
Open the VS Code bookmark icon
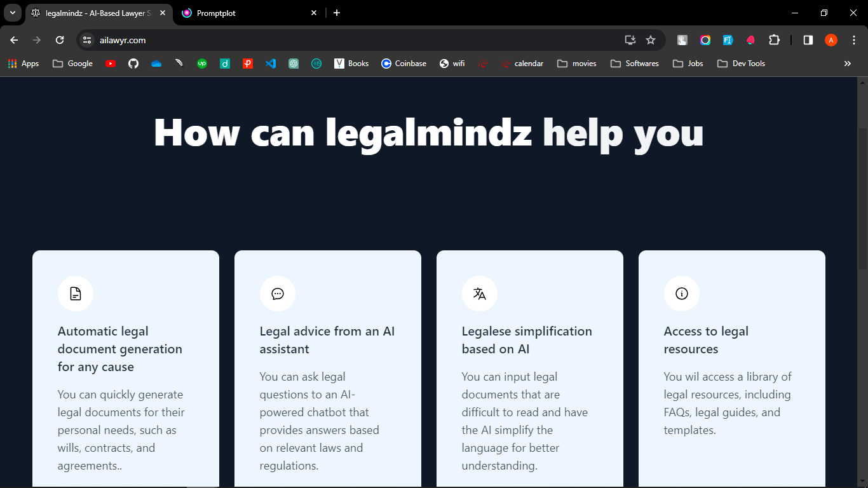(x=271, y=64)
